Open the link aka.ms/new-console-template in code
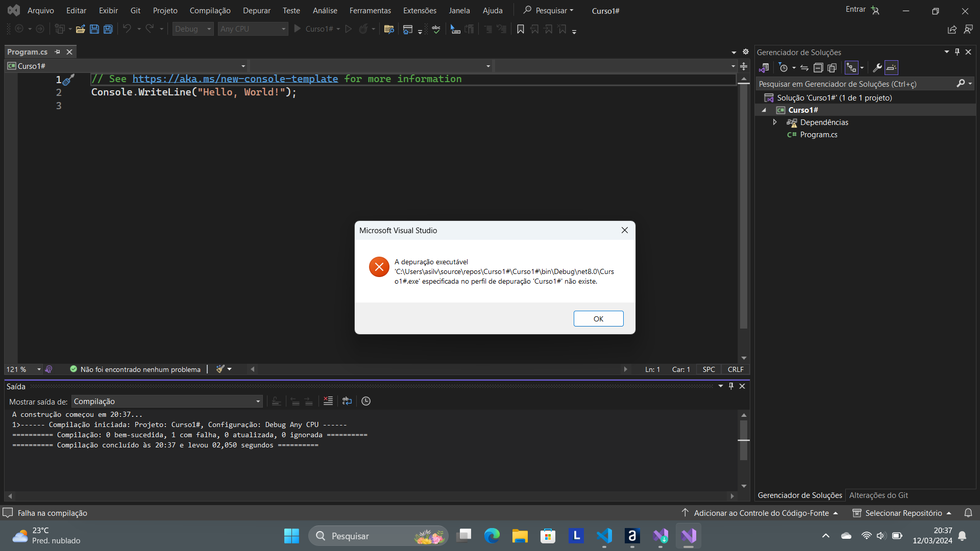 point(235,79)
